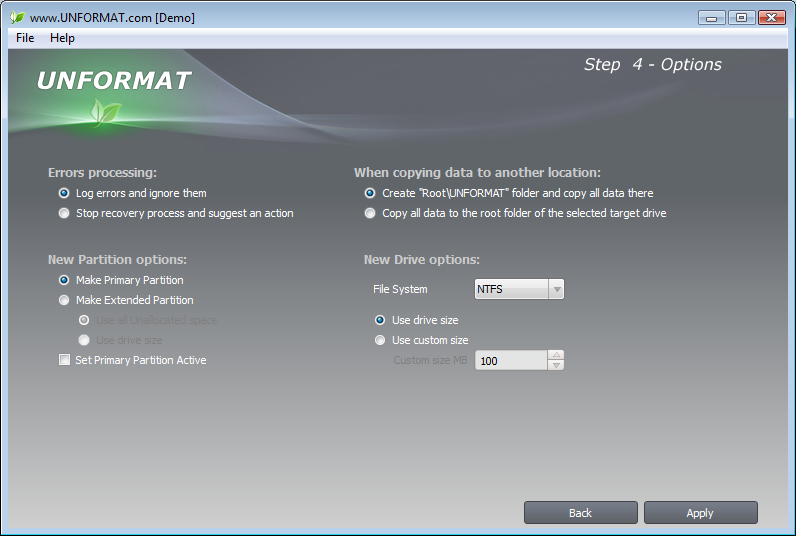Screen dimensions: 796x536
Task: Click the New Partition options heading
Action: (x=117, y=260)
